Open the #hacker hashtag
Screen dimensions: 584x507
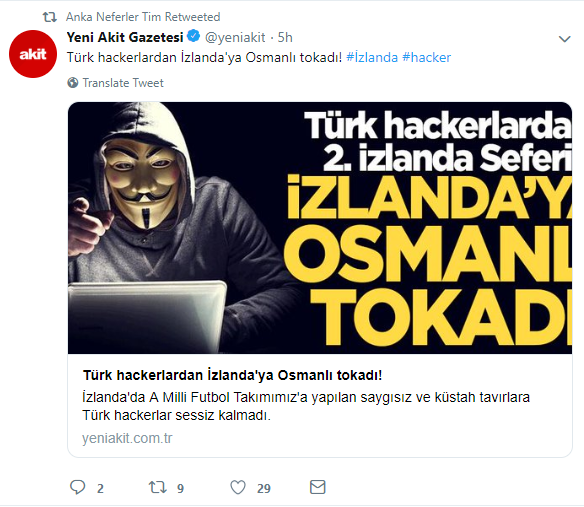point(426,57)
